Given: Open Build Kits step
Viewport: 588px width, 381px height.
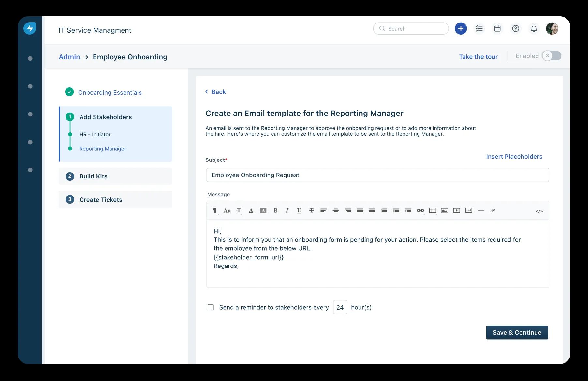Looking at the screenshot, I should tap(115, 176).
